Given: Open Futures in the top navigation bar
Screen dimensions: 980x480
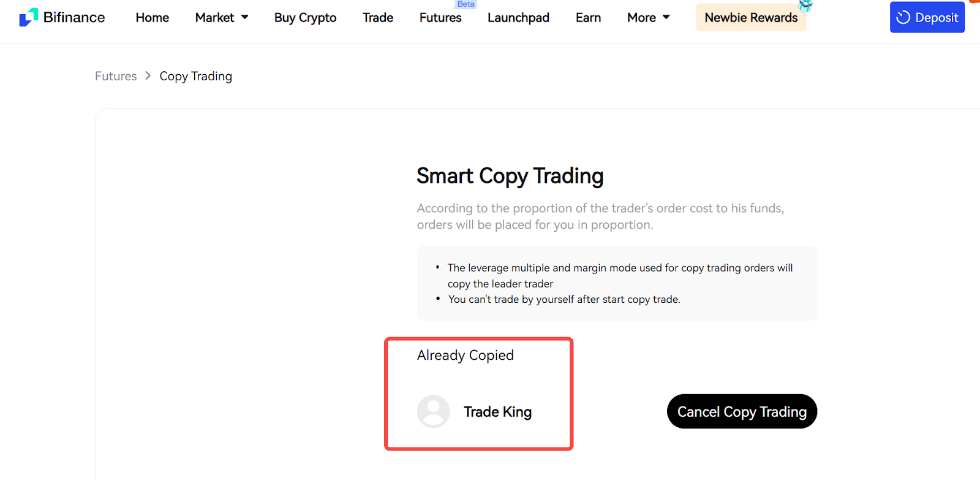Looking at the screenshot, I should click(440, 18).
